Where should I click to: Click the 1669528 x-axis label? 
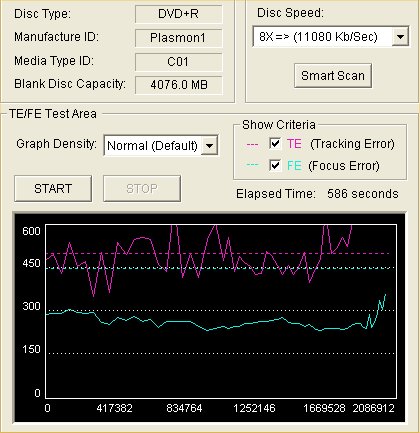(x=324, y=408)
